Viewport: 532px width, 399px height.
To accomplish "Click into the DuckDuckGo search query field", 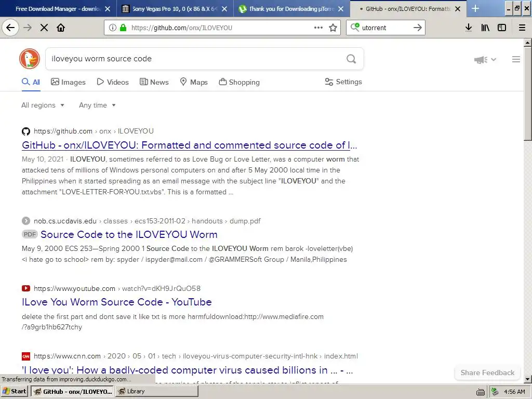I will [197, 59].
